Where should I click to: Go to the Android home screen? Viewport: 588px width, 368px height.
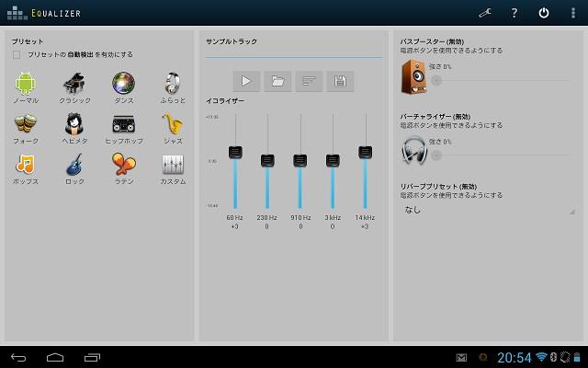click(x=55, y=358)
